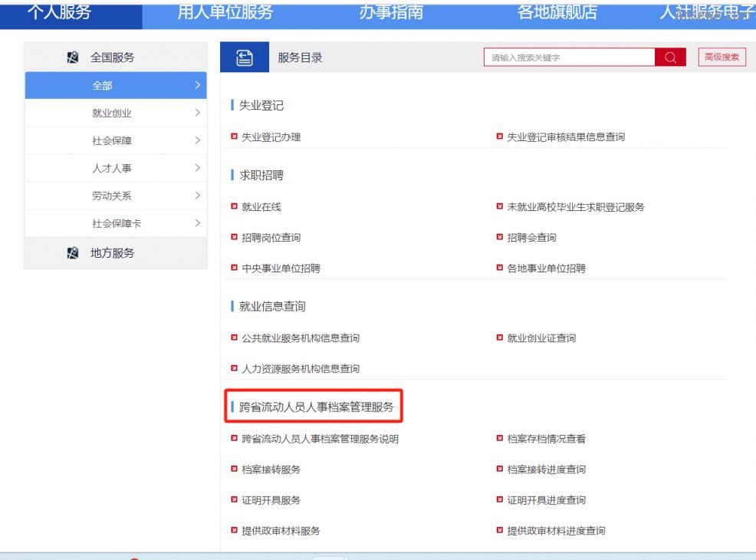Click the red bullet beside 招聘会查询
Viewport: 756px width, 560px height.
click(x=500, y=237)
